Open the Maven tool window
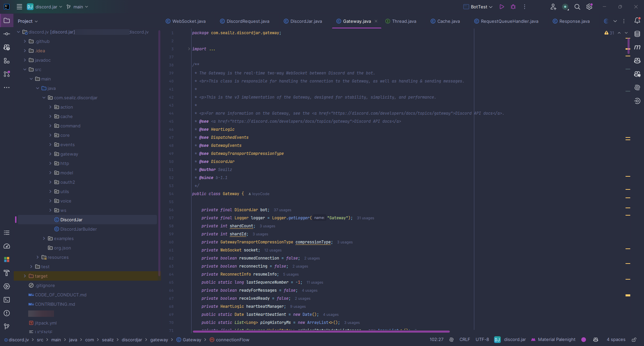The image size is (644, 346). point(637,47)
